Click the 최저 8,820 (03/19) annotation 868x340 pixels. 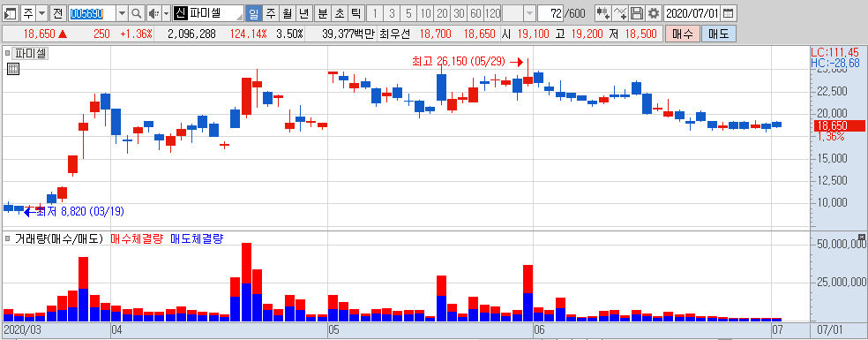80,211
